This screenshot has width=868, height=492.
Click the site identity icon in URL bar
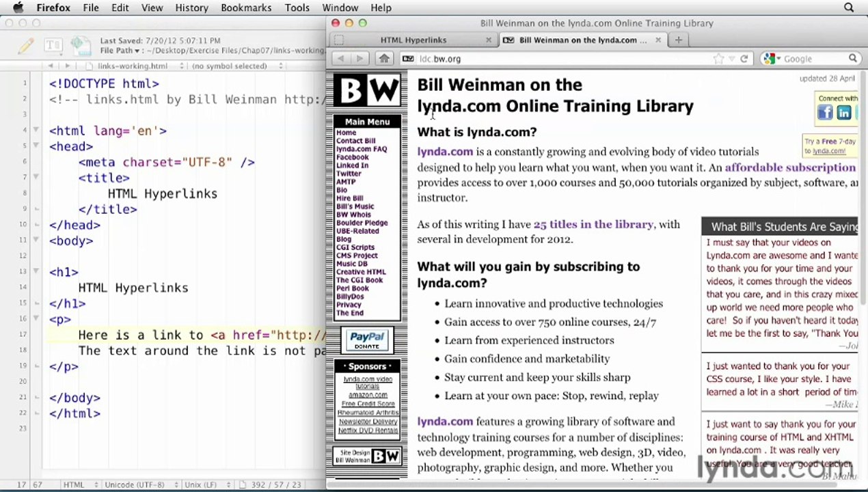[408, 59]
